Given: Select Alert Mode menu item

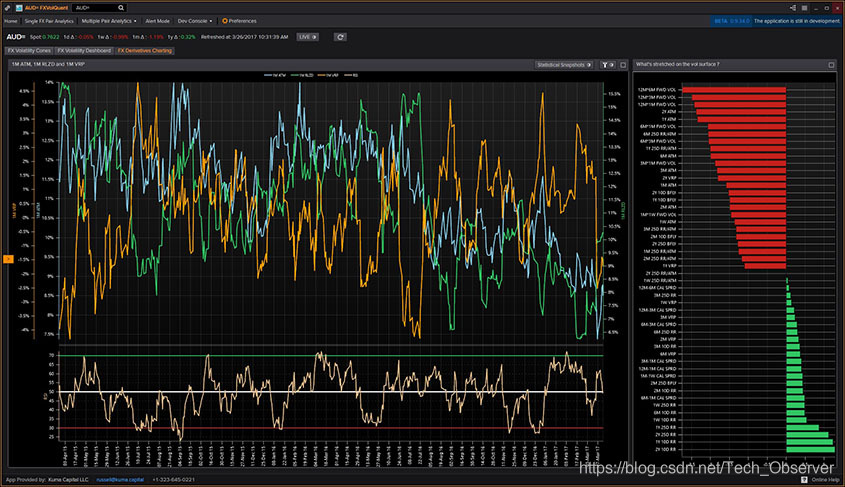Looking at the screenshot, I should click(x=157, y=21).
